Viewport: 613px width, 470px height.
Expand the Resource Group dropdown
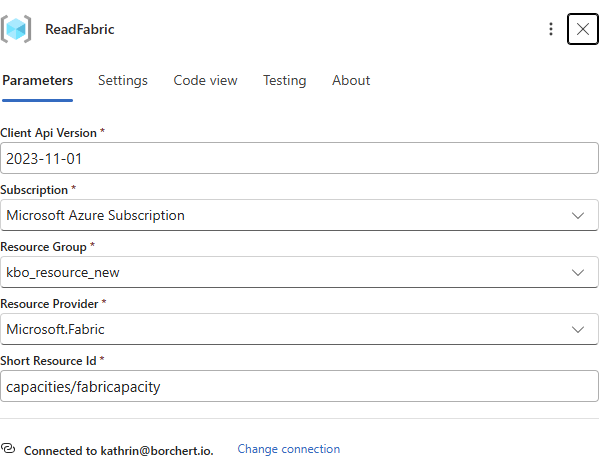[x=299, y=272]
